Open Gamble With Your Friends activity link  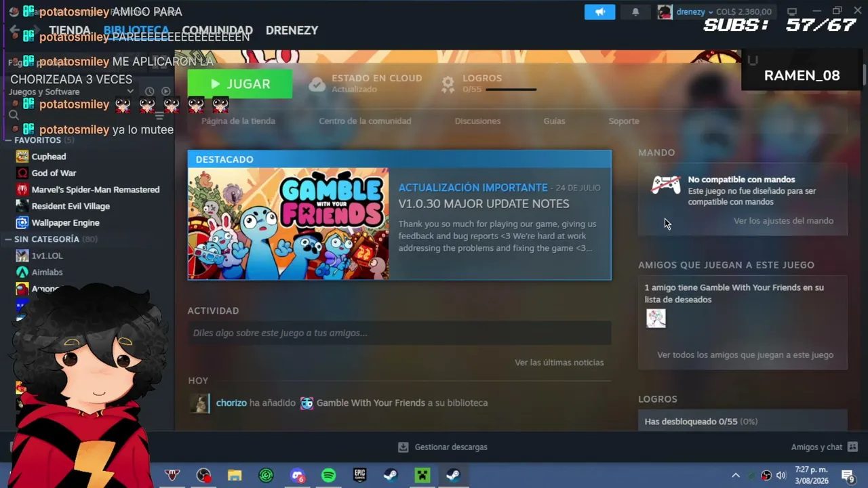coord(371,403)
